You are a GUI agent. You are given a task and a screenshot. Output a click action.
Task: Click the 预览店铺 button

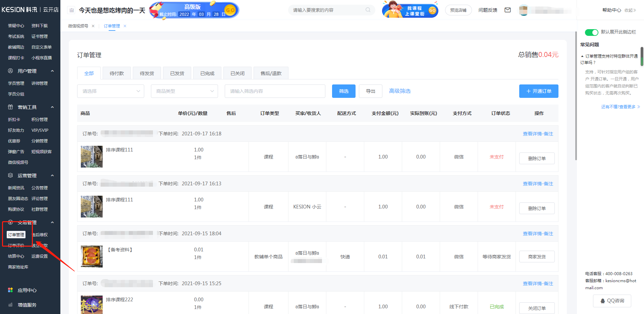458,10
